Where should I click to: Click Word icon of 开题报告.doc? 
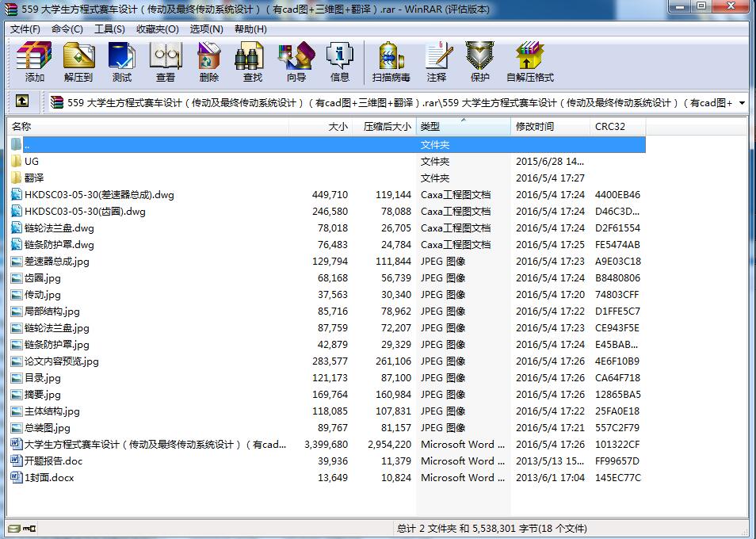[17, 461]
